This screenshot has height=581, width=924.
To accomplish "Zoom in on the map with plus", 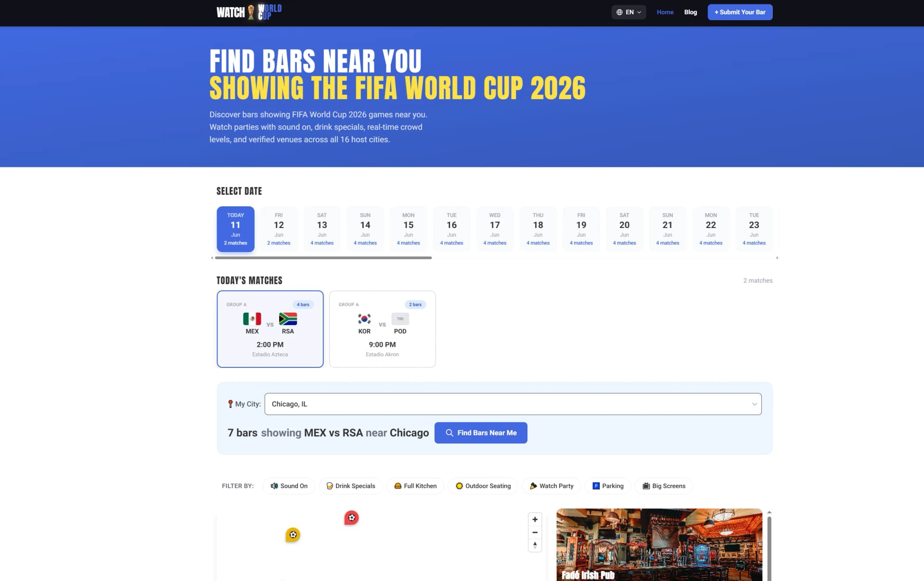I will (535, 519).
